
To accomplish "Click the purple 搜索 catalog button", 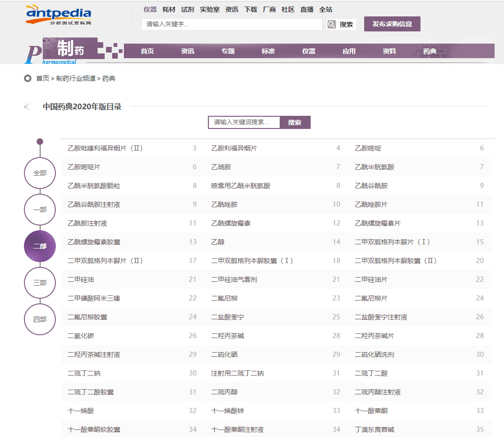I will [x=295, y=122].
